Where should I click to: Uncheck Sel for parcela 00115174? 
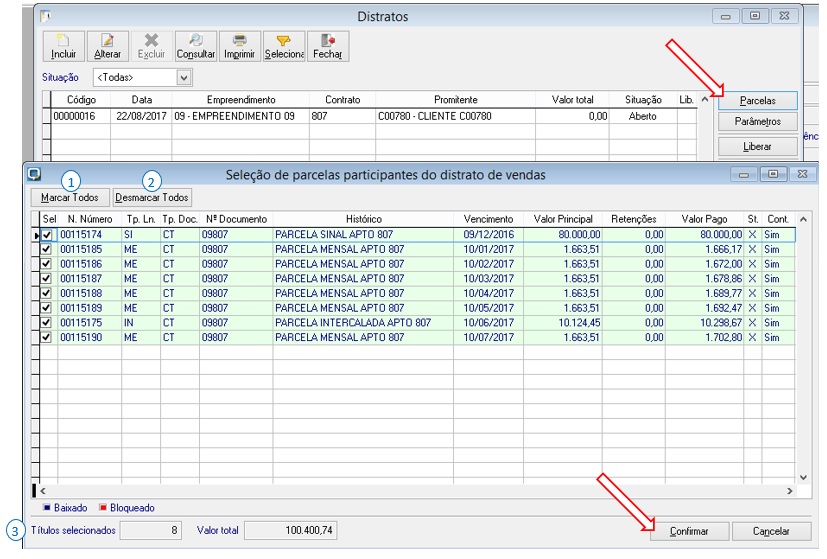click(x=46, y=235)
